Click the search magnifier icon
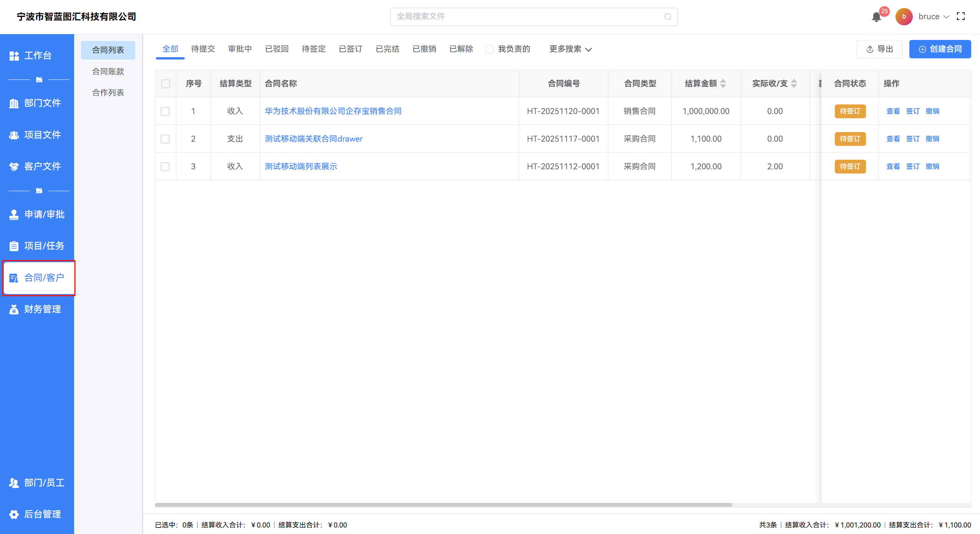Image resolution: width=980 pixels, height=534 pixels. point(668,17)
